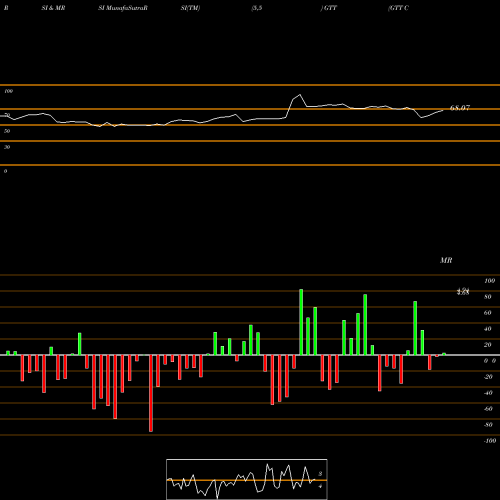Click the '30' label on the RSI axis

point(7,147)
